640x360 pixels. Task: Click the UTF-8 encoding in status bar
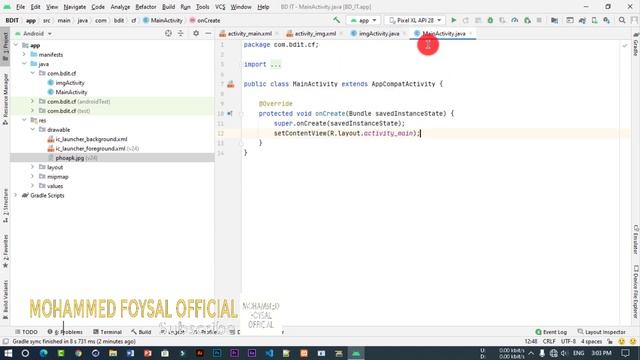click(x=568, y=341)
